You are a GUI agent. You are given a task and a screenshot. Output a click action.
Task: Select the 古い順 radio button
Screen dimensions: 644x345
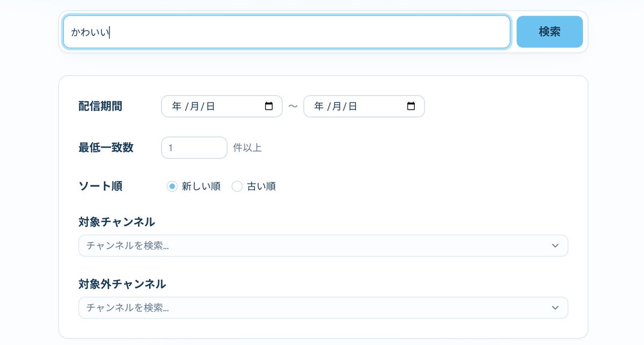237,187
